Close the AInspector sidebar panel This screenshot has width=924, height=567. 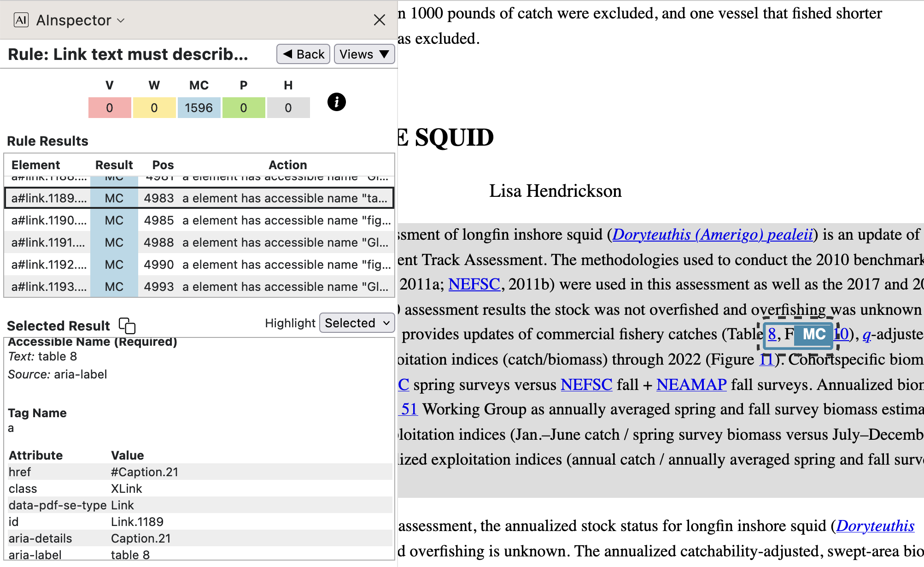(x=379, y=20)
